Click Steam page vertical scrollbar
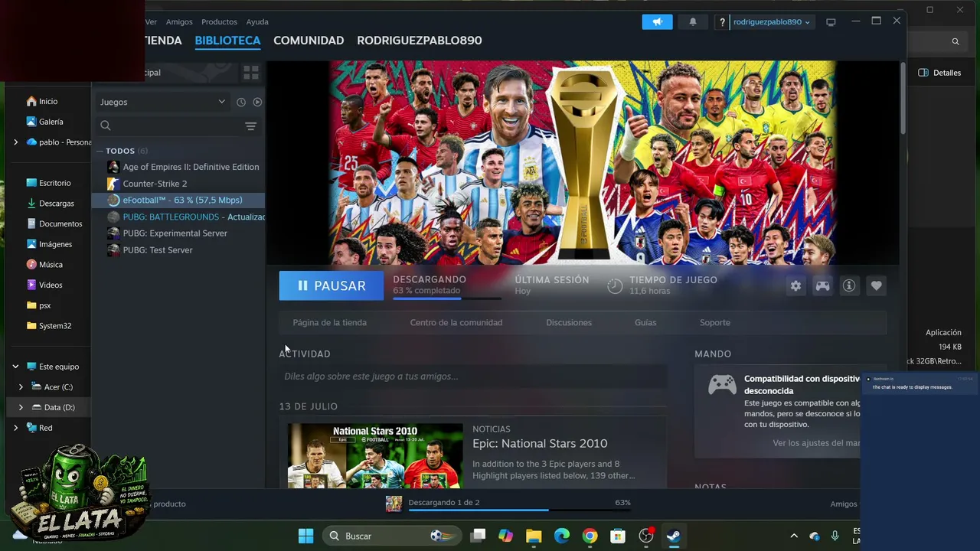980x551 pixels. pyautogui.click(x=903, y=99)
